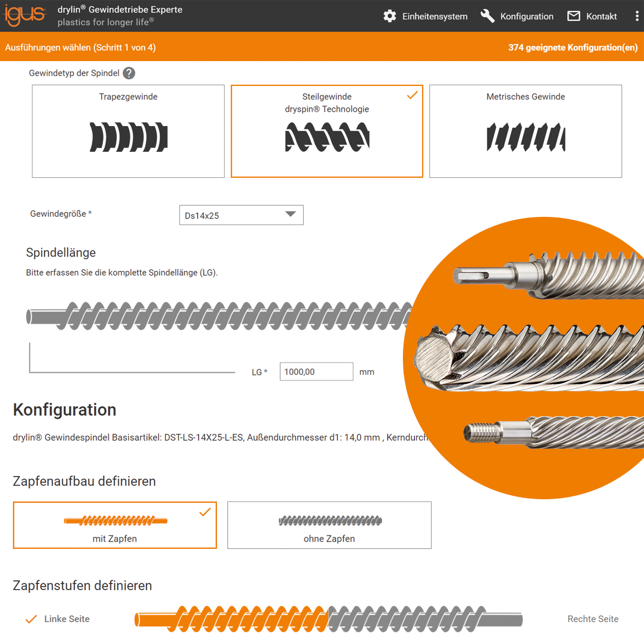Click the Gewindetyp help question mark
644x644 pixels.
pyautogui.click(x=129, y=73)
